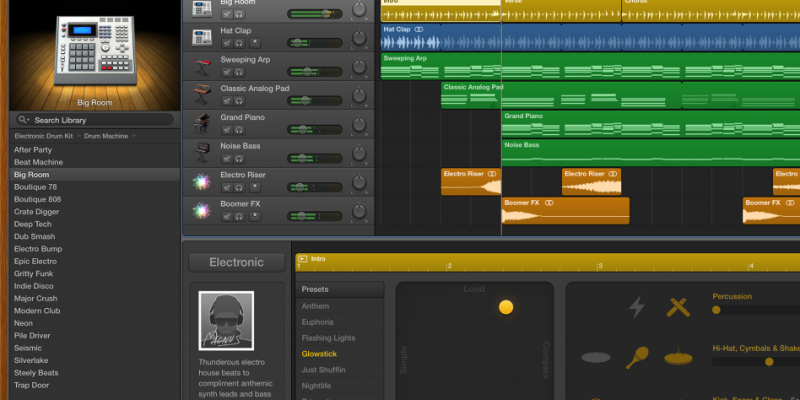Choose the Nightlife preset

[x=316, y=385]
